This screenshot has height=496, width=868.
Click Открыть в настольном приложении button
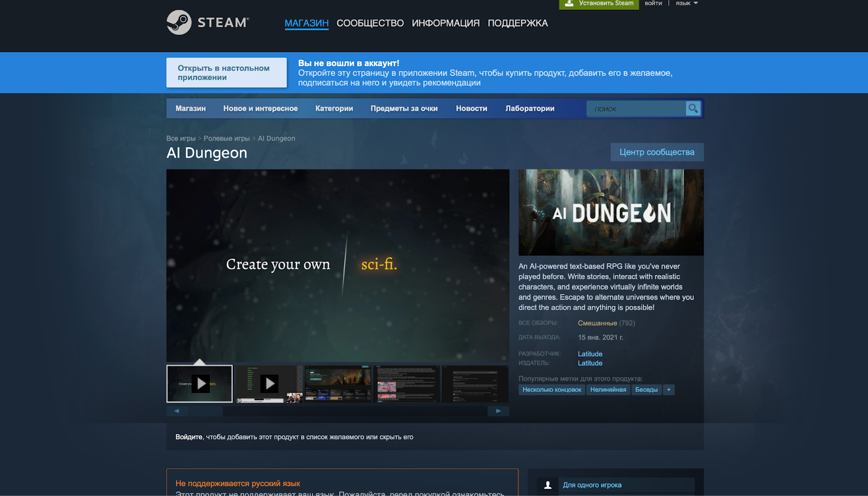[226, 73]
